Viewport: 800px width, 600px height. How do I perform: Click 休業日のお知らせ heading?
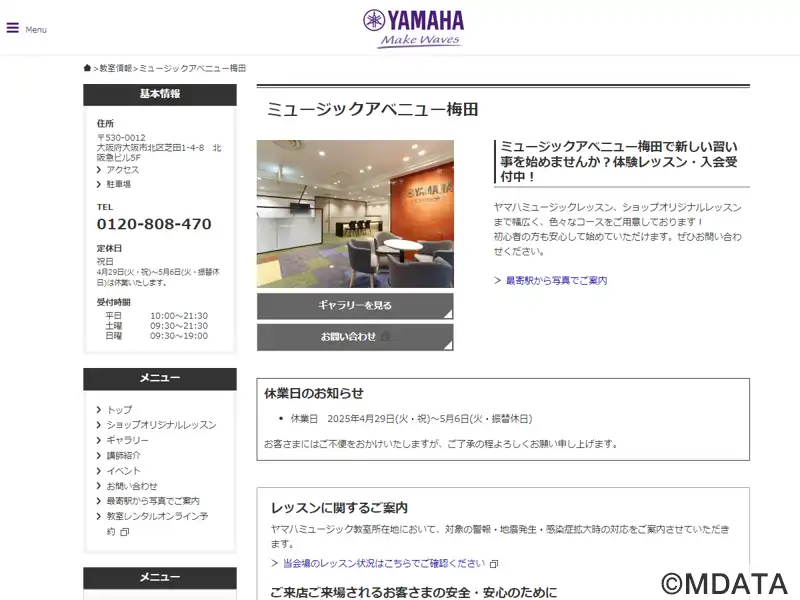click(x=314, y=393)
